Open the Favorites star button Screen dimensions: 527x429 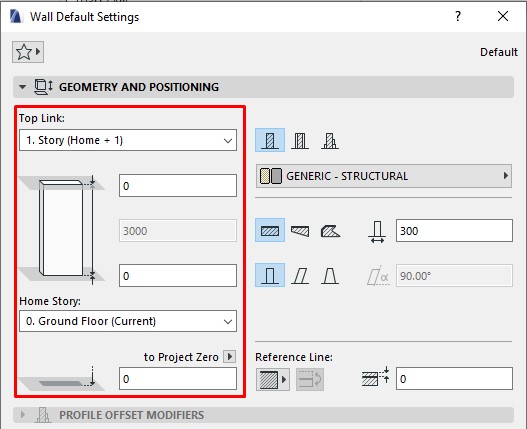tap(28, 52)
